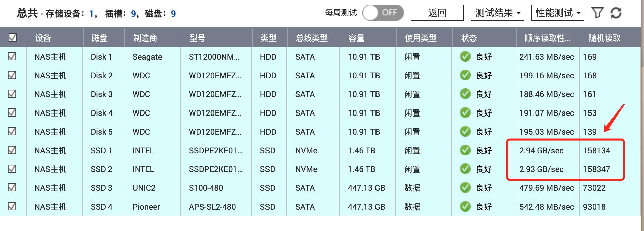Open the filter icon next to 性能测试
Image resolution: width=644 pixels, height=231 pixels.
point(598,13)
